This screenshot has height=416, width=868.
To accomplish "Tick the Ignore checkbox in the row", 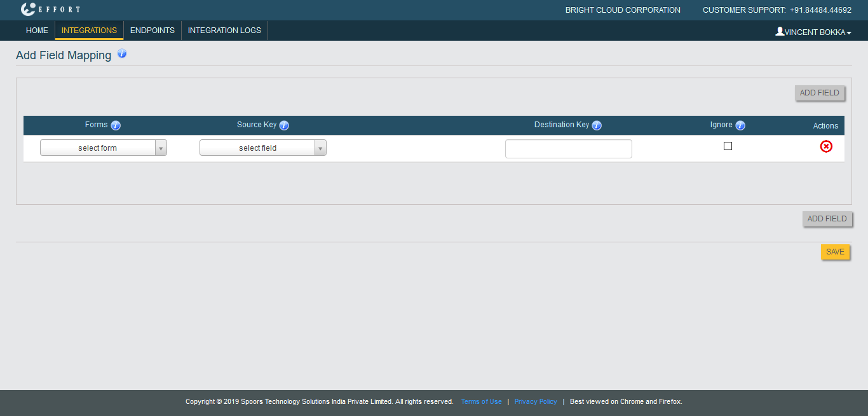I will (728, 146).
